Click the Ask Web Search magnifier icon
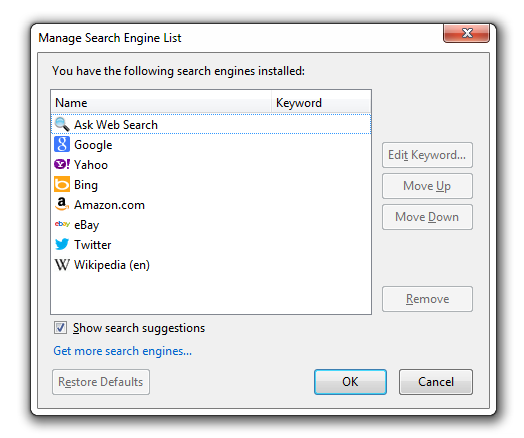The width and height of the screenshot is (524, 438). [x=62, y=124]
